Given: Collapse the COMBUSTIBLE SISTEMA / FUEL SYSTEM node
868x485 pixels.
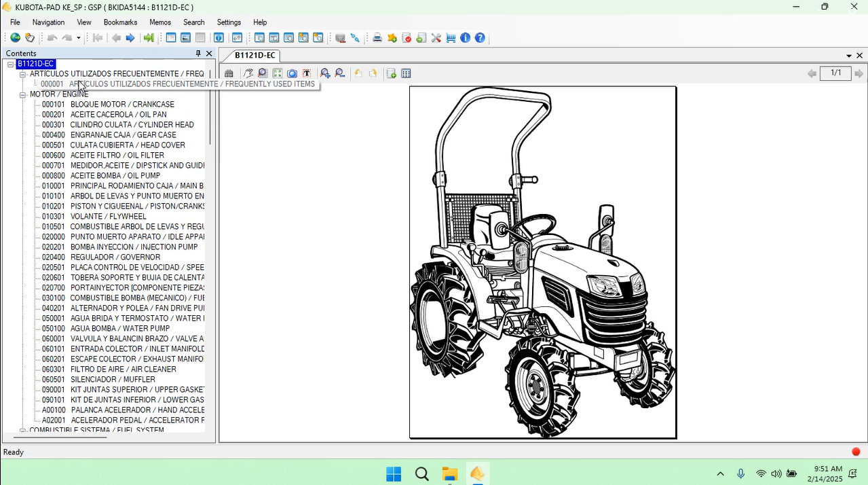Looking at the screenshot, I should click(x=22, y=431).
